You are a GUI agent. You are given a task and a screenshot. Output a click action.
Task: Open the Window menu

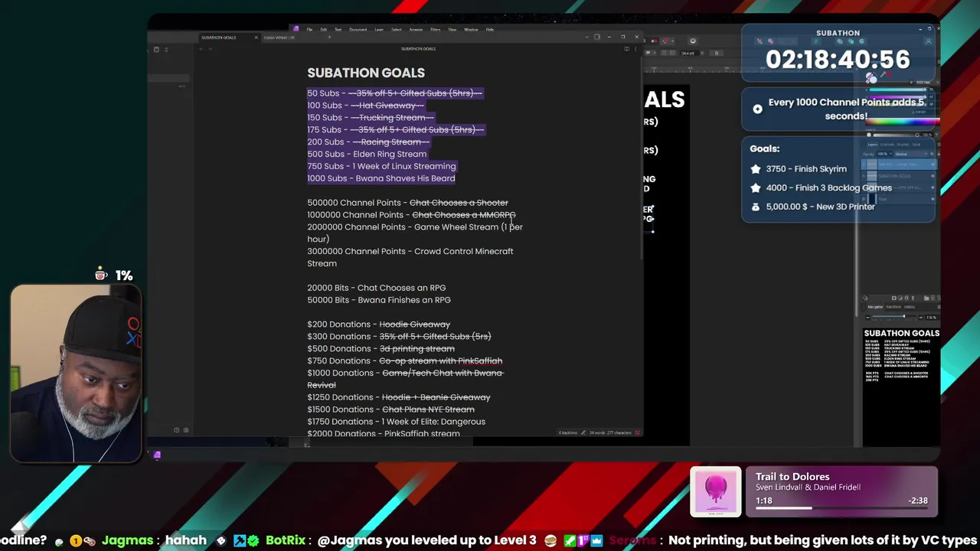pos(471,29)
